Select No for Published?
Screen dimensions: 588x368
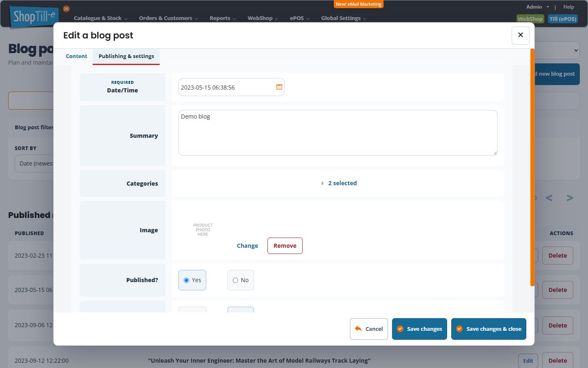click(241, 280)
